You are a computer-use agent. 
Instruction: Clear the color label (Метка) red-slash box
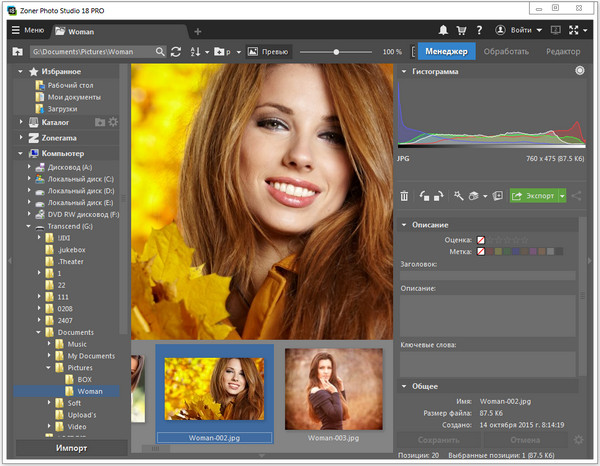[x=481, y=252]
